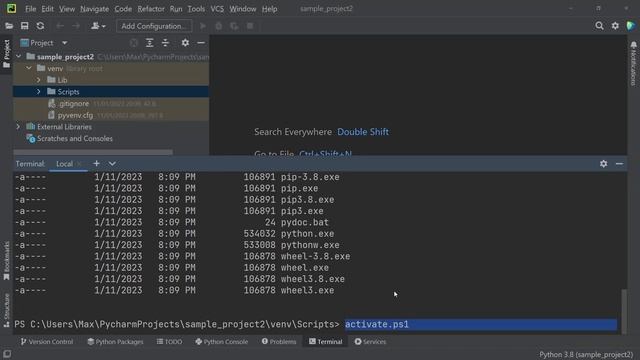Click the terminal vertical scrollbar
This screenshot has width=640, height=360.
point(624,311)
